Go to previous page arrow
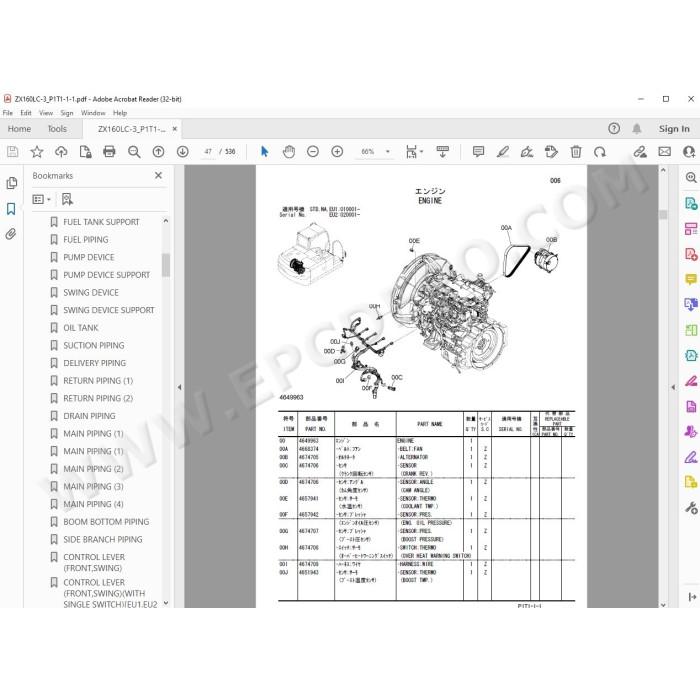The height and width of the screenshot is (700, 700). point(158,152)
